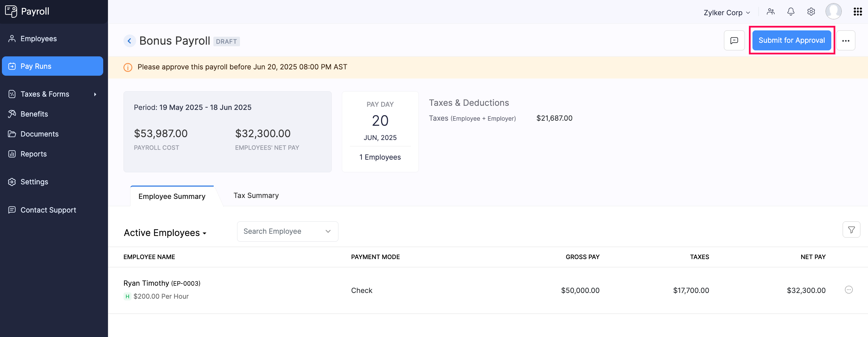The height and width of the screenshot is (337, 868).
Task: Select the Employee Summary tab
Action: click(172, 196)
